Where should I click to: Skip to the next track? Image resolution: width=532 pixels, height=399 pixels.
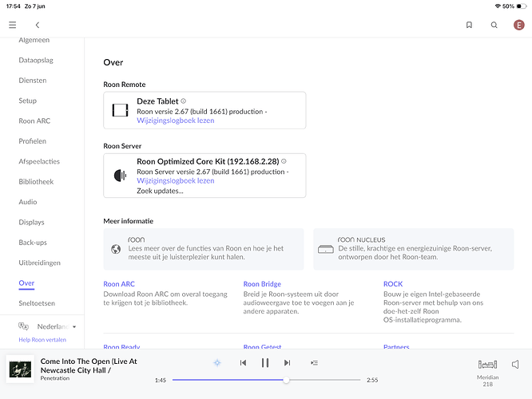click(x=287, y=363)
